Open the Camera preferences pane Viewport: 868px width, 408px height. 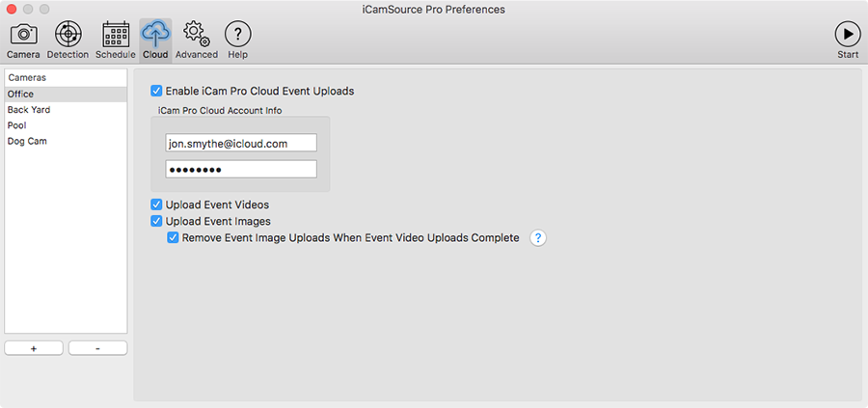[x=23, y=40]
